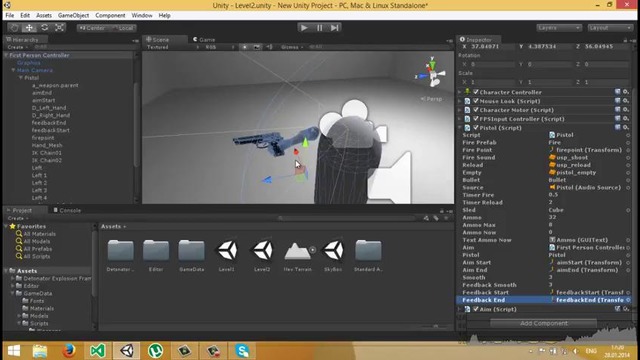Open Pistol script component gear menu
The image size is (640, 360).
pyautogui.click(x=626, y=128)
